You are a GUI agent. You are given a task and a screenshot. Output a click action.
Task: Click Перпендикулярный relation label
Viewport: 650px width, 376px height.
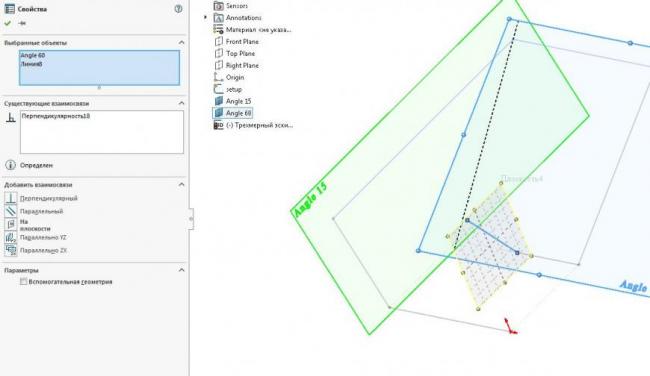[49, 198]
